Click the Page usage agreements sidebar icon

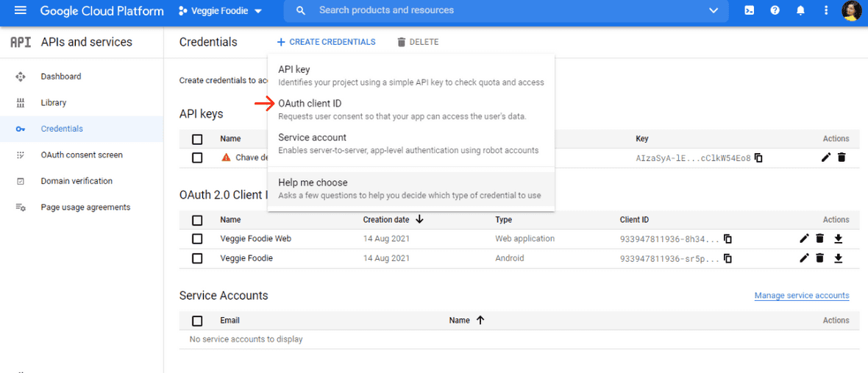pyautogui.click(x=21, y=207)
